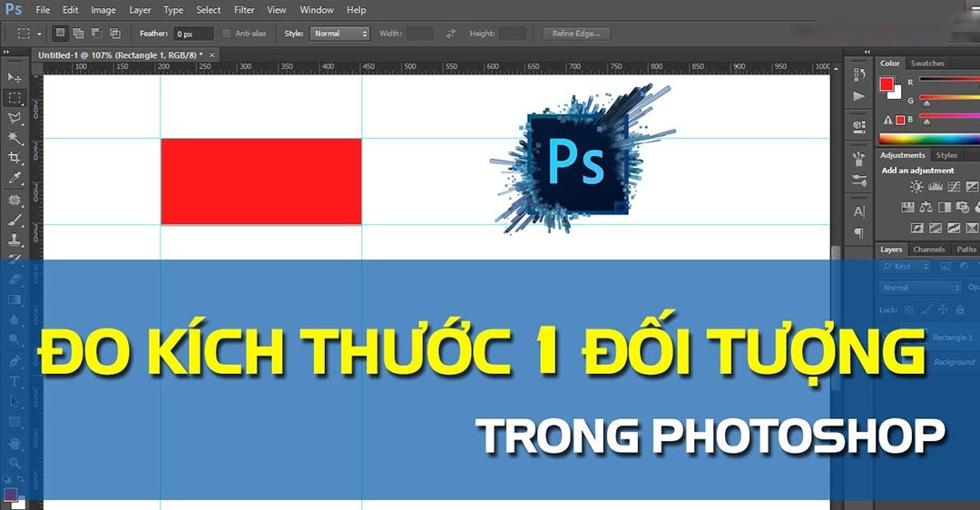The image size is (980, 510).
Task: Open the Image menu
Action: [x=103, y=10]
